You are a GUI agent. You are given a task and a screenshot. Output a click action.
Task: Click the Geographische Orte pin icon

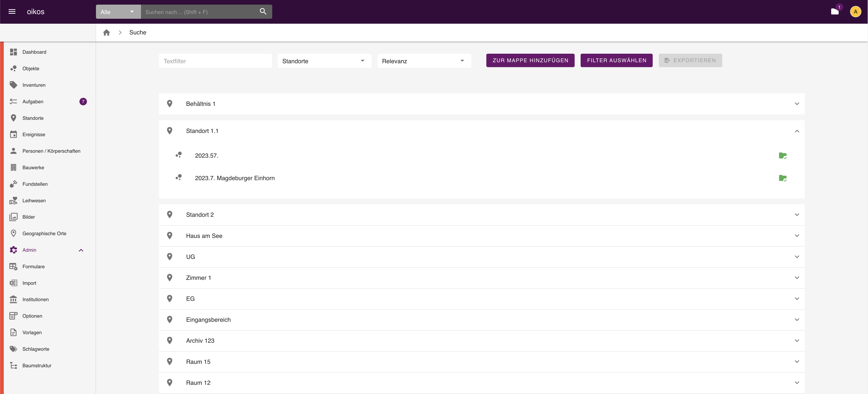point(13,233)
